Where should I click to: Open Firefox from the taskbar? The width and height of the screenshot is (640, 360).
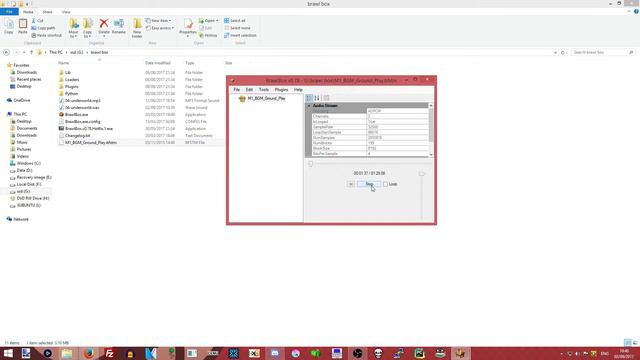(89, 353)
